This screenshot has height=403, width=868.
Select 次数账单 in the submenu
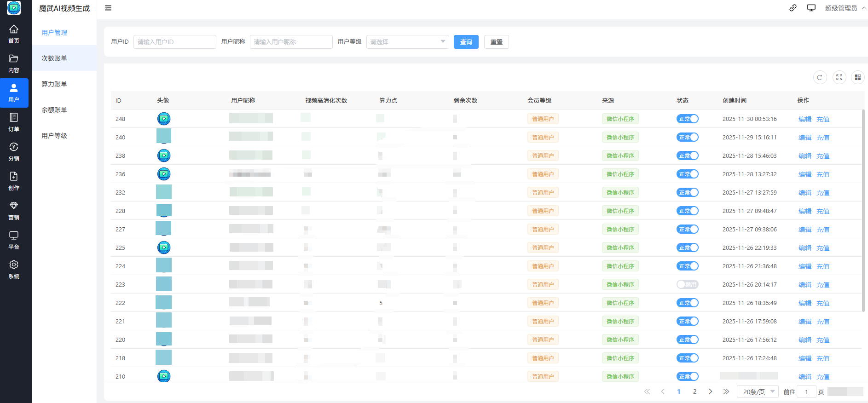pyautogui.click(x=54, y=58)
